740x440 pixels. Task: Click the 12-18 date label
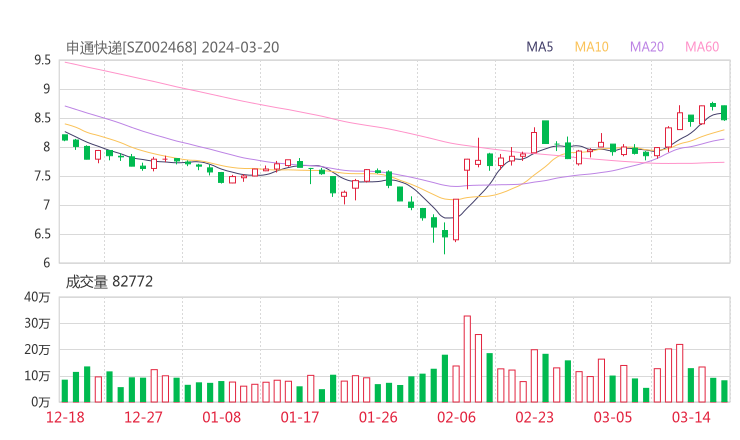click(65, 417)
